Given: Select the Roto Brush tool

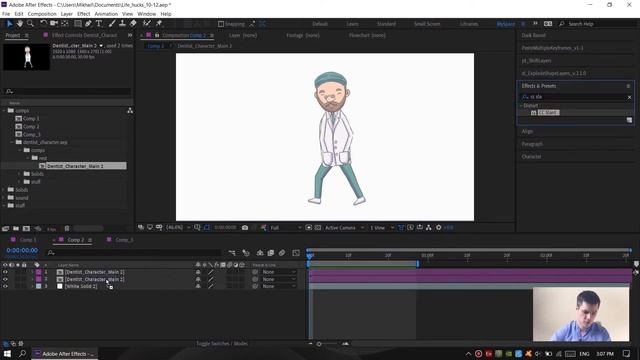Looking at the screenshot, I should (147, 24).
